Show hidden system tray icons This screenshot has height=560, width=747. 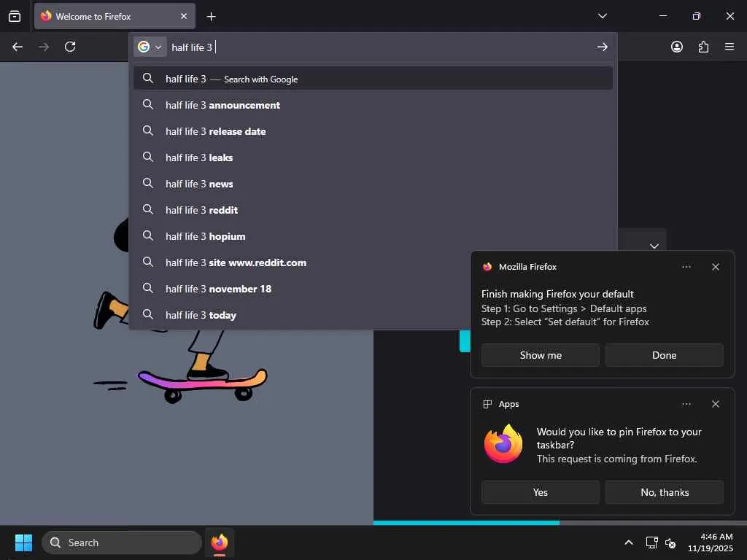point(628,542)
